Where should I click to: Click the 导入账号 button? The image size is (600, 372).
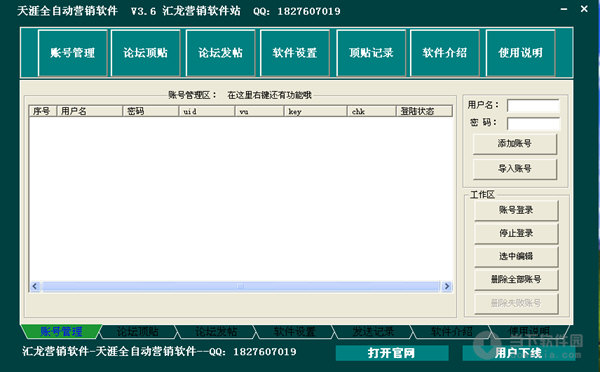click(x=515, y=169)
